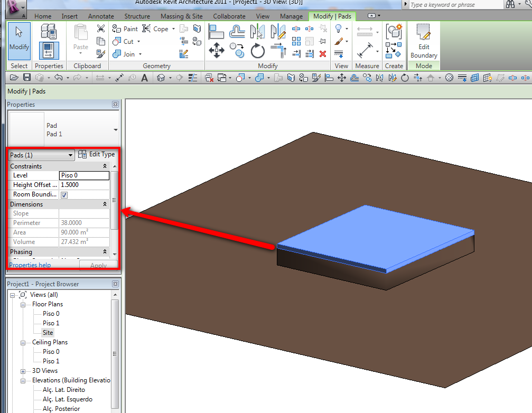Click the Height Offset value field
This screenshot has width=532, height=413.
click(84, 185)
